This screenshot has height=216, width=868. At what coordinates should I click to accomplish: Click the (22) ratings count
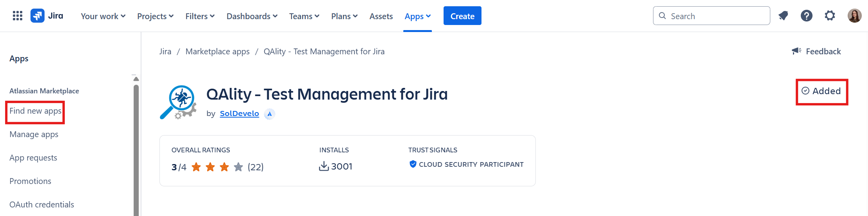point(256,167)
